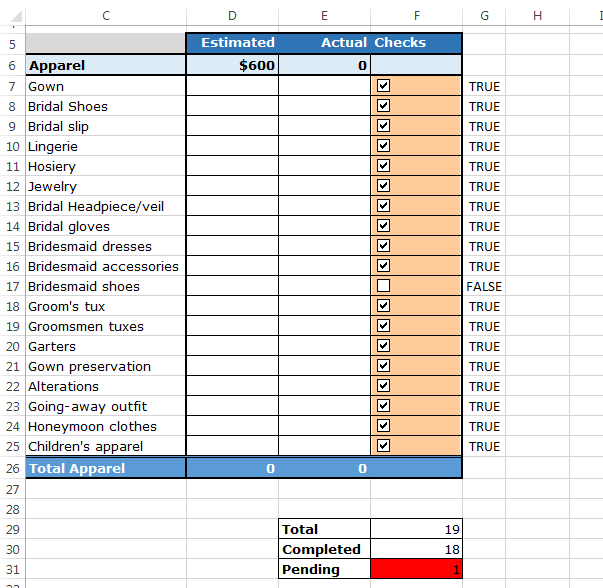Select the Pending label cell
The height and width of the screenshot is (588, 603).
[x=325, y=569]
